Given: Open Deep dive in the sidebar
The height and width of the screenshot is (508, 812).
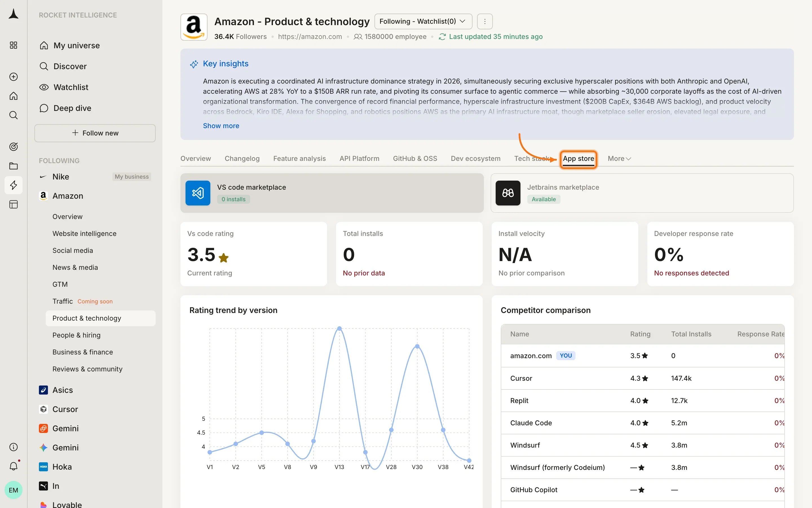Looking at the screenshot, I should (72, 108).
